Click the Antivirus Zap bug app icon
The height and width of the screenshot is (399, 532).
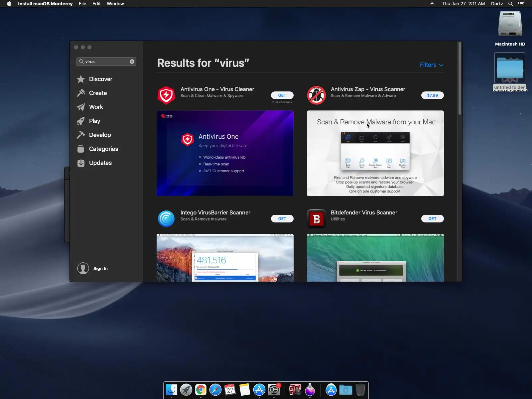tap(316, 95)
